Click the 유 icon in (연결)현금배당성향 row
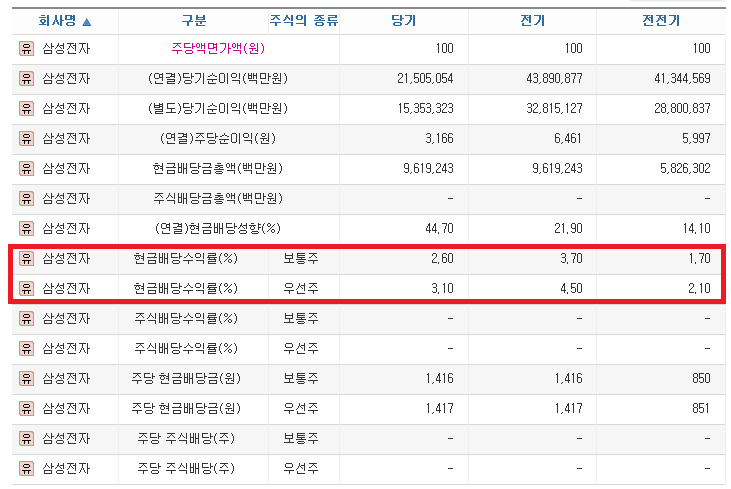 pyautogui.click(x=26, y=228)
